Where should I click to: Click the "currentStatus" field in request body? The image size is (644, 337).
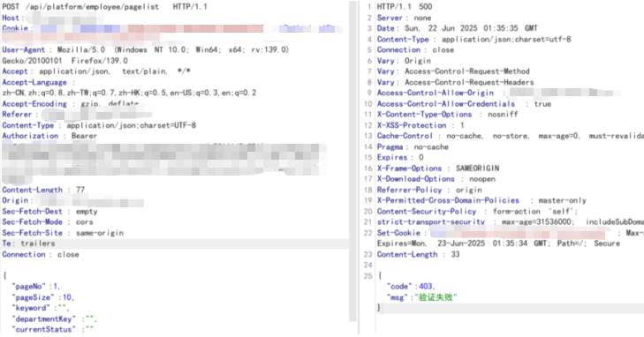(44, 330)
